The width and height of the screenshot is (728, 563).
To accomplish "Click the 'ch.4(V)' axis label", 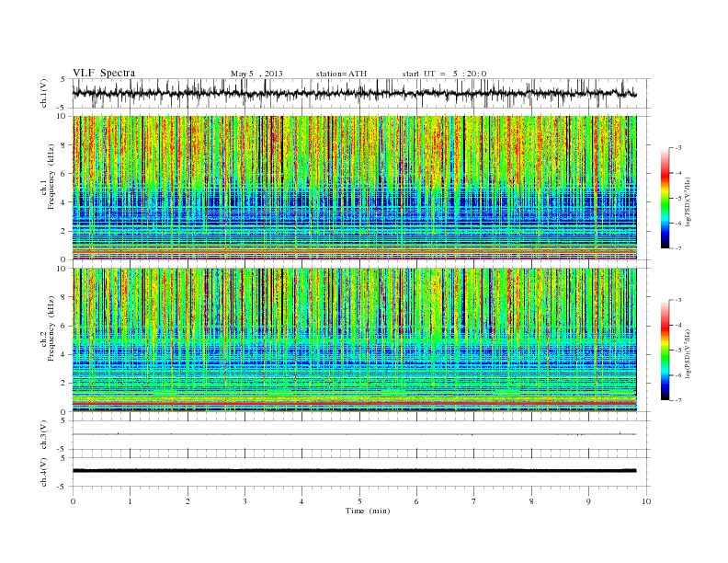I will coord(44,472).
